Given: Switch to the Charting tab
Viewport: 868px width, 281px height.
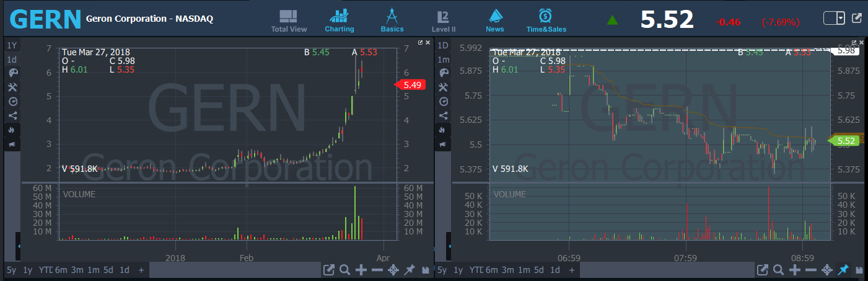Looking at the screenshot, I should (340, 20).
